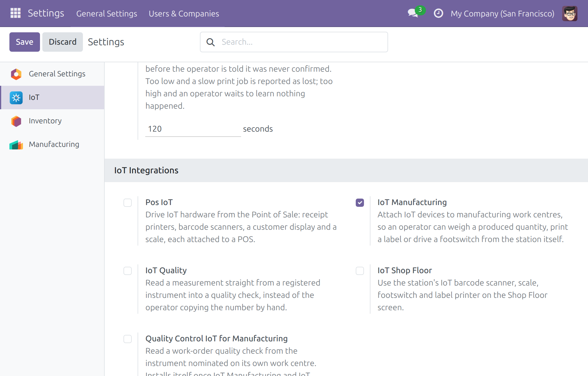This screenshot has height=376, width=588.
Task: Click the IoT Shop Floor setting title
Action: point(405,271)
